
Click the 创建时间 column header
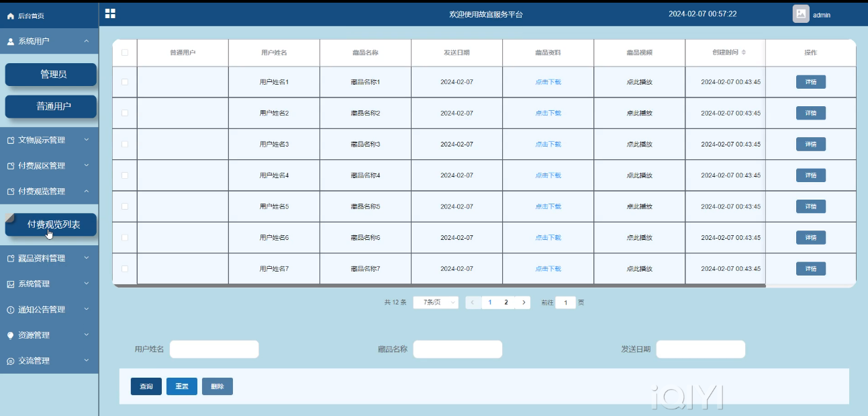point(725,52)
